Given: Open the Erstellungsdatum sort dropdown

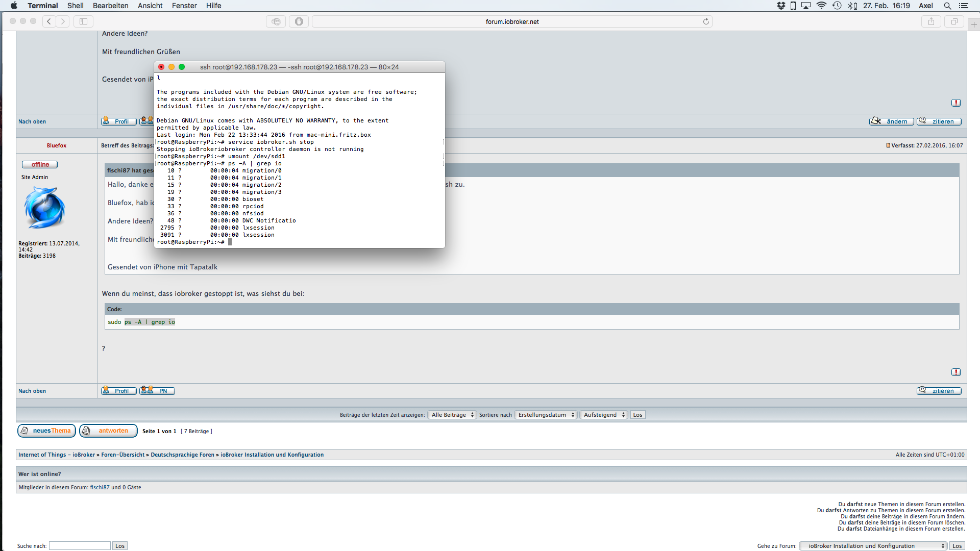Looking at the screenshot, I should (546, 415).
